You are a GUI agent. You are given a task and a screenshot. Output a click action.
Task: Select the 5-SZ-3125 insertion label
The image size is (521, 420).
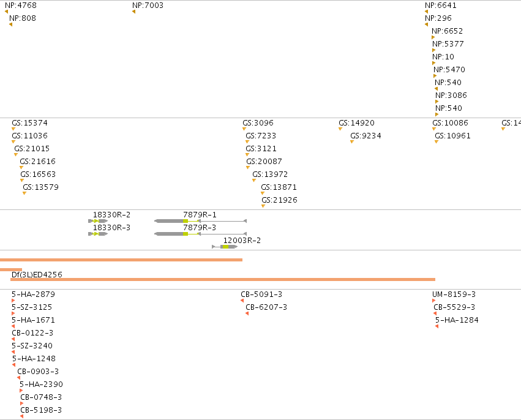click(x=32, y=307)
